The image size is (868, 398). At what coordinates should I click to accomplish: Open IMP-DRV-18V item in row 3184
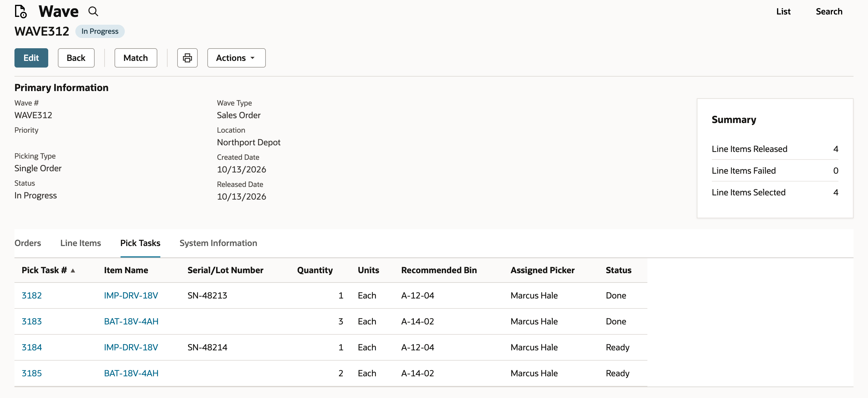click(x=131, y=347)
